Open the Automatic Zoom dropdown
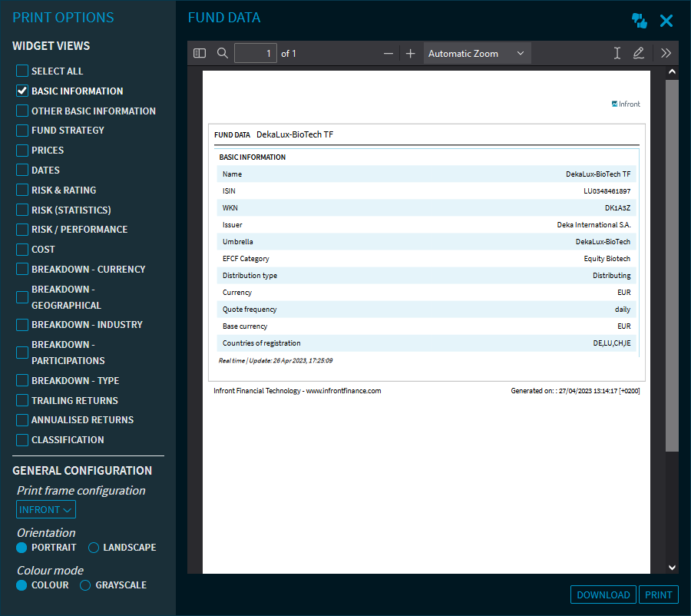 point(476,54)
